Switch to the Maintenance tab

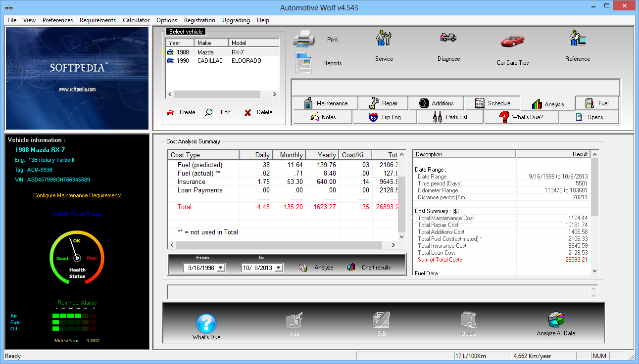coord(325,103)
